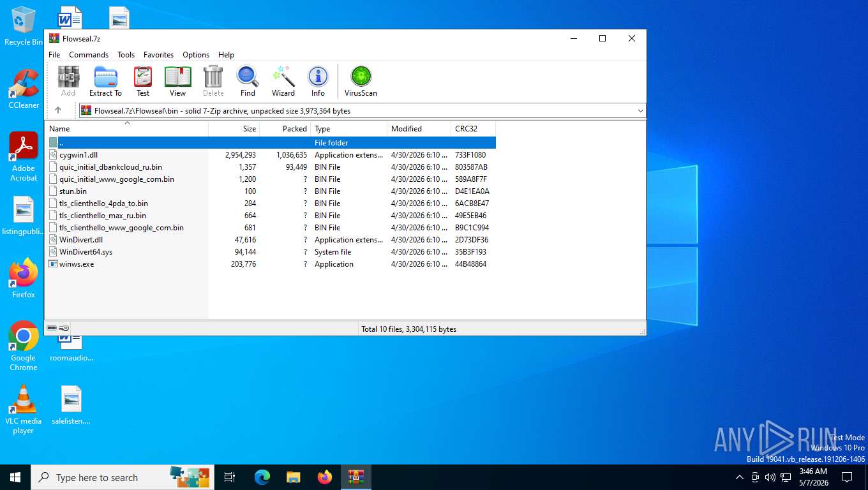Click status text Total 10 files
Viewport: 868px width, 490px height.
408,329
